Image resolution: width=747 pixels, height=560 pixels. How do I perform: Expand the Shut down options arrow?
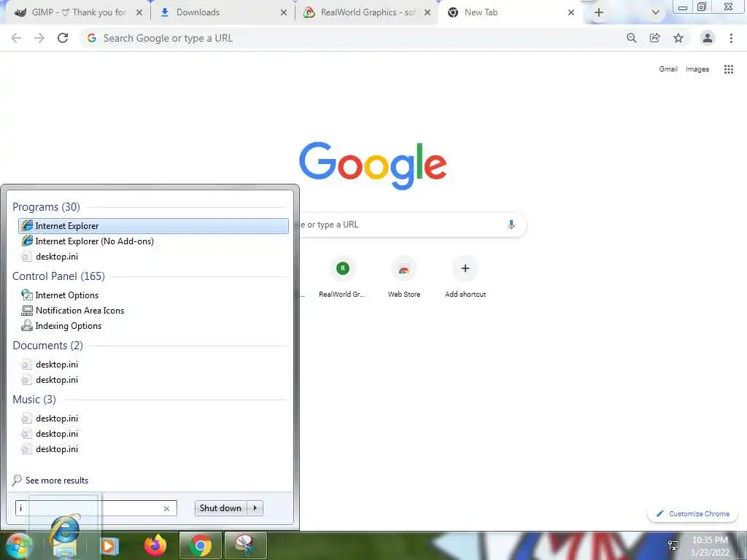pyautogui.click(x=255, y=508)
